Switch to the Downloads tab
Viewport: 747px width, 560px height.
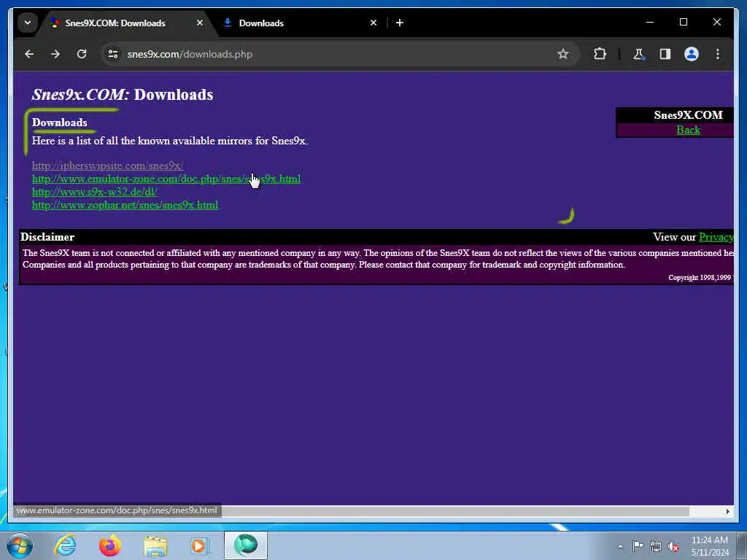click(261, 23)
